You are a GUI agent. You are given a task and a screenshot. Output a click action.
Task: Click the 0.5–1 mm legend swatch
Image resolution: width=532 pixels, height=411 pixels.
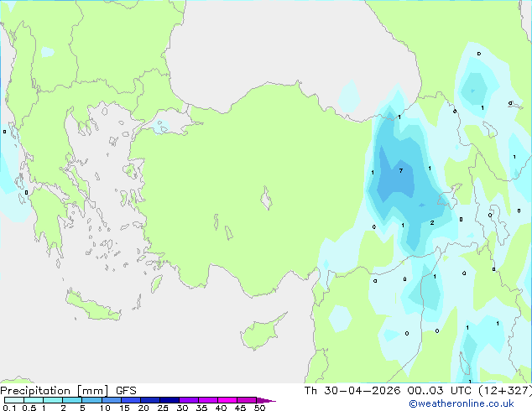tap(34, 400)
